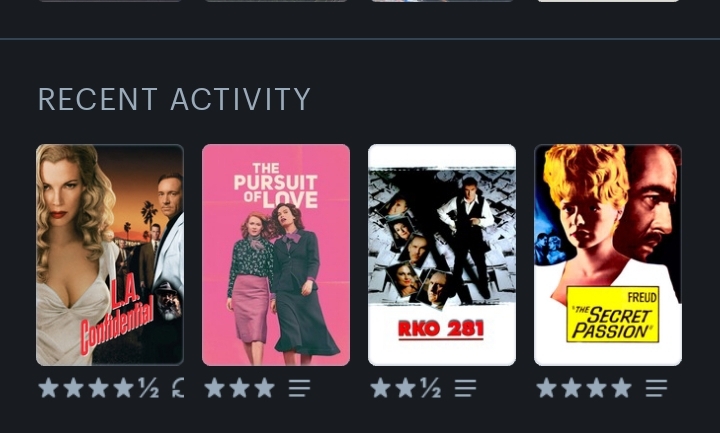The width and height of the screenshot is (720, 433).
Task: Click the fourth star under Freud: The Secret Passion
Action: click(x=621, y=388)
